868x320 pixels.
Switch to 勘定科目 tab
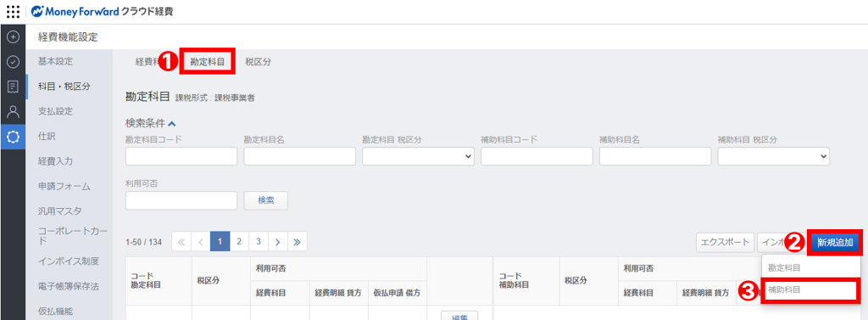click(x=208, y=62)
